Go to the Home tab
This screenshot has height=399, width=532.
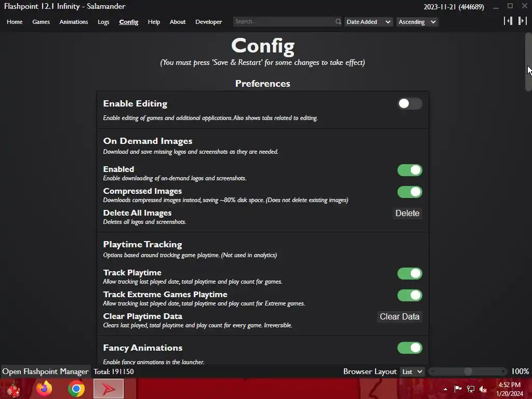tap(15, 22)
